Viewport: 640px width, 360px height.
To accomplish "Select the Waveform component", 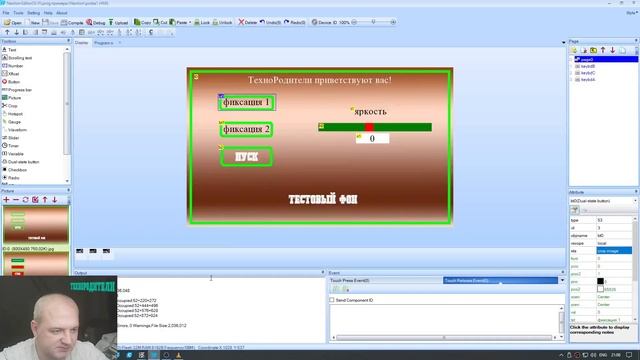I will click(15, 130).
